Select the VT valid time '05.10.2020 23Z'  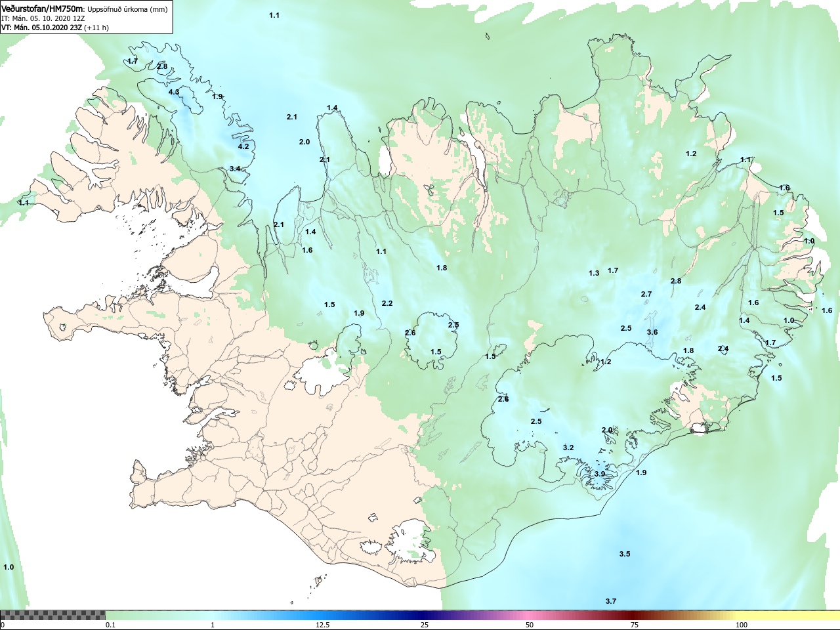(x=56, y=28)
